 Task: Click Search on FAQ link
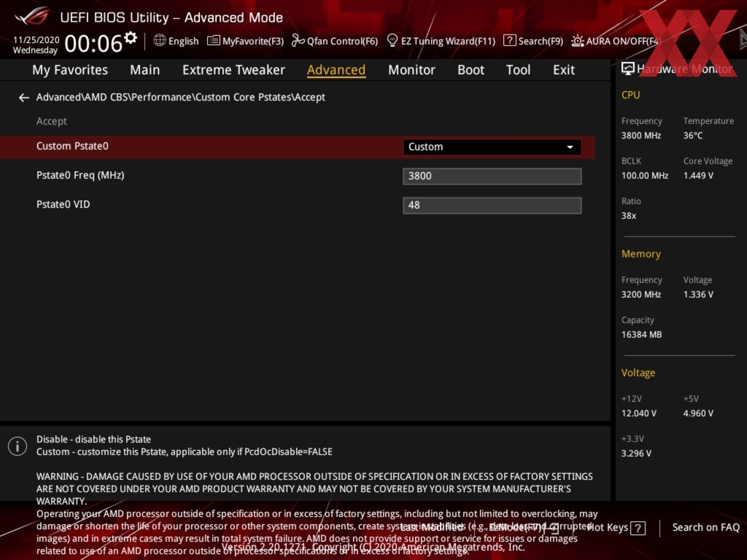coord(706,527)
